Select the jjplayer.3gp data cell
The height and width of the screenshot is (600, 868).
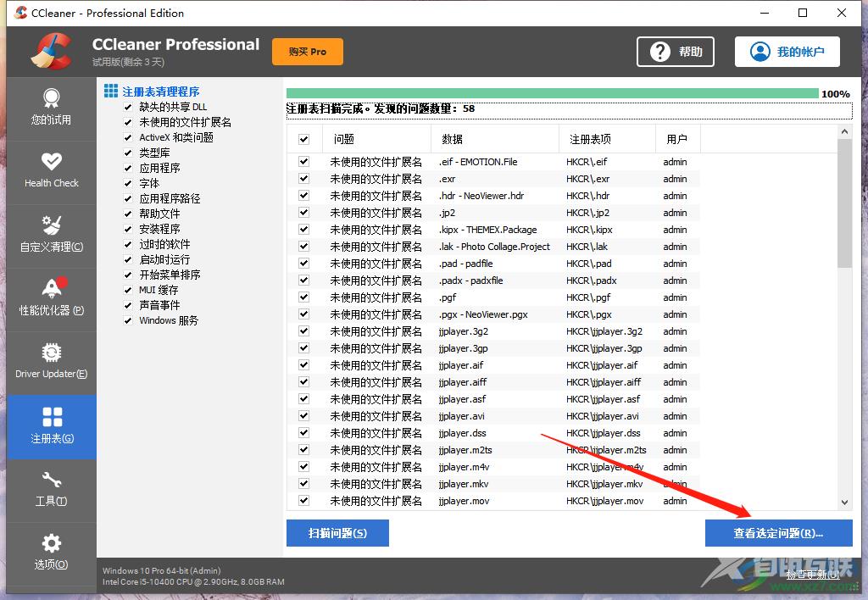coord(463,348)
